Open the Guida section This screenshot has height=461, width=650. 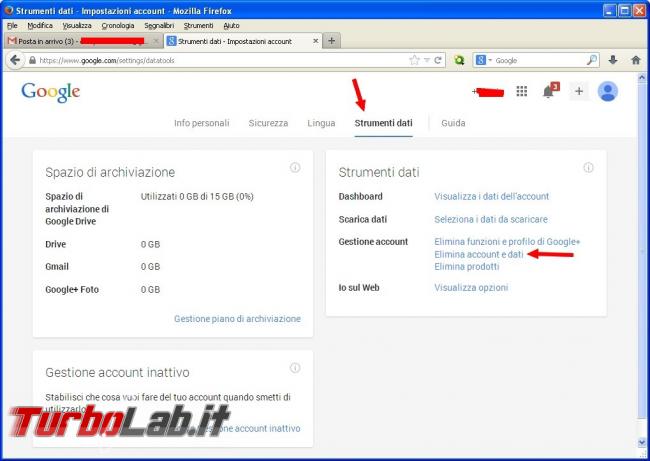[453, 123]
